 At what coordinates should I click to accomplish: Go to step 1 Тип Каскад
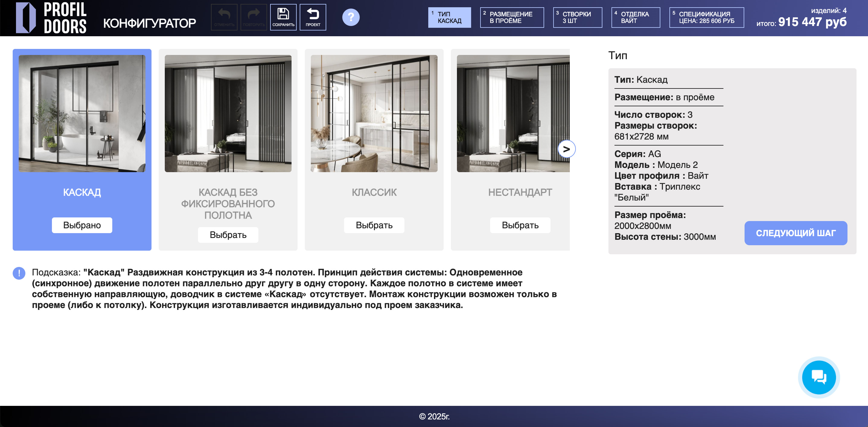coord(449,18)
